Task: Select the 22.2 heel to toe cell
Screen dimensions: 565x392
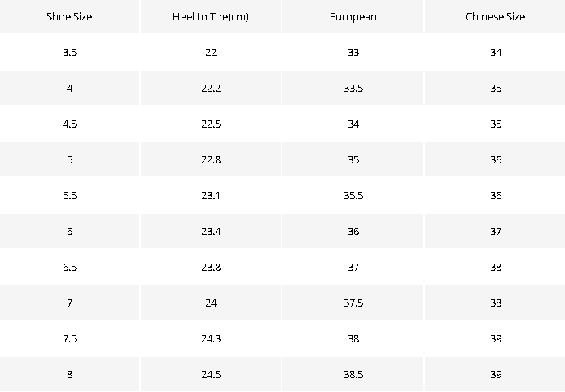Action: pos(211,88)
